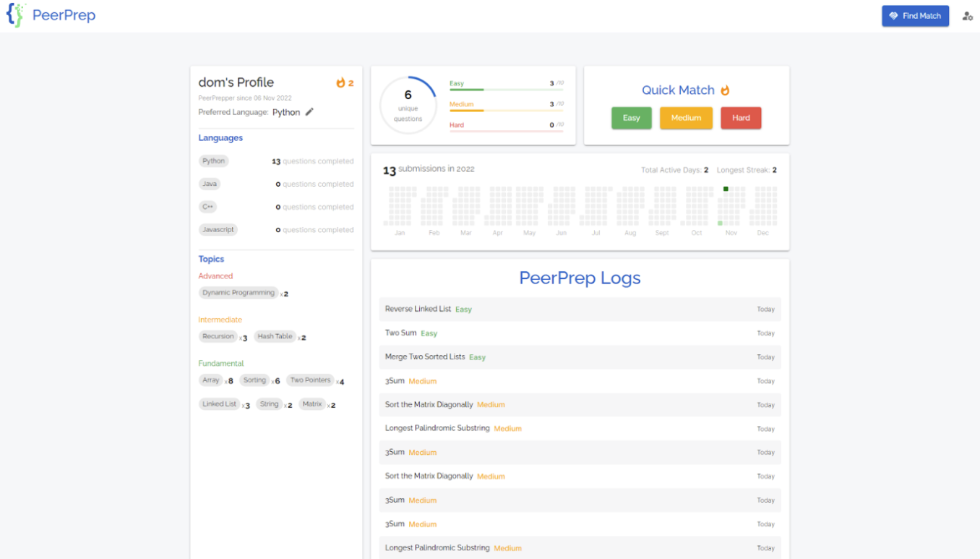Viewport: 980px width, 559px height.
Task: Click 'Today' on the Two Sum row
Action: pos(765,333)
